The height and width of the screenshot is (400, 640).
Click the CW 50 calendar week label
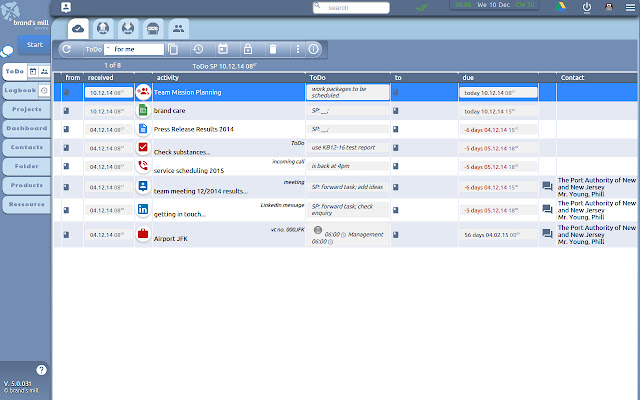tap(525, 5)
